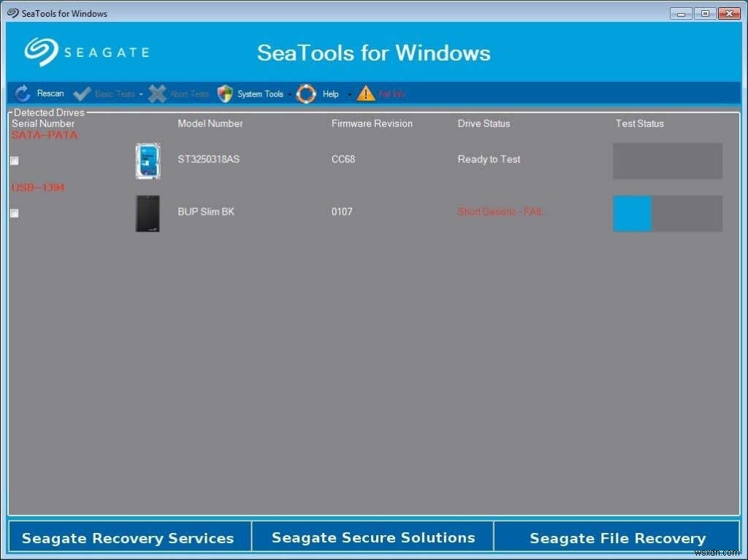Viewport: 748px width, 560px height.
Task: Open the Help dropdown arrow
Action: (348, 94)
